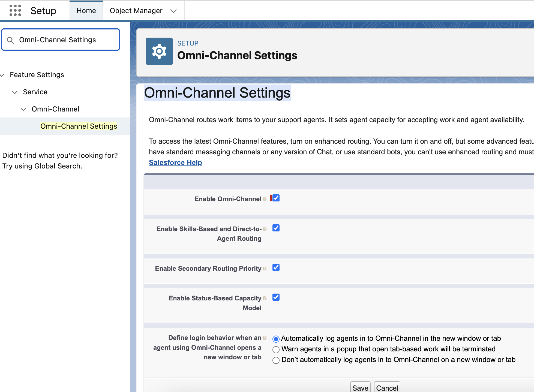The height and width of the screenshot is (392, 534).
Task: Cancel the Omni-Channel settings changes
Action: pos(387,387)
